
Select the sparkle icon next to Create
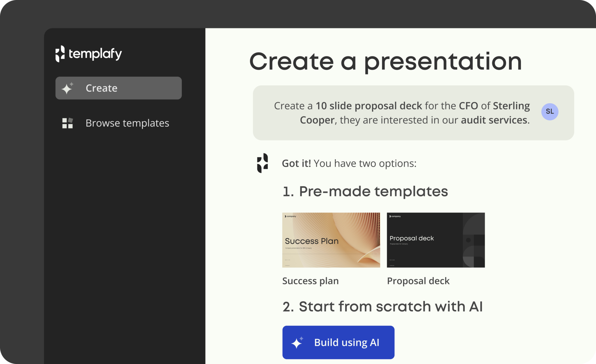67,88
